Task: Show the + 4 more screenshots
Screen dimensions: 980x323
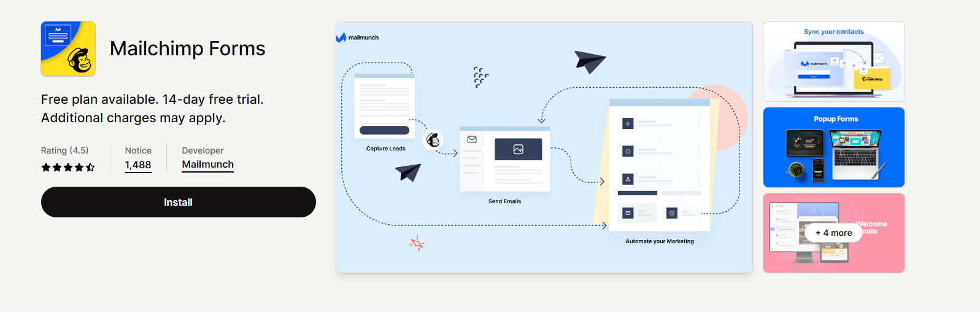Action: tap(834, 233)
